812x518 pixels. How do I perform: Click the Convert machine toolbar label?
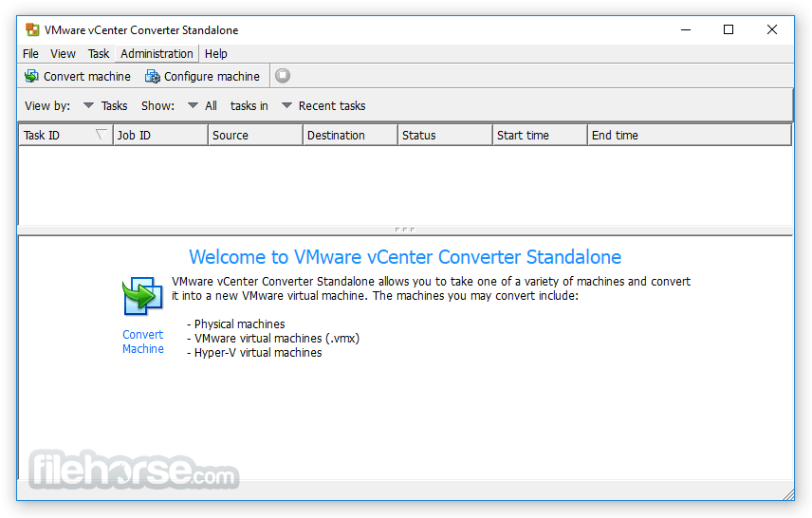click(87, 77)
